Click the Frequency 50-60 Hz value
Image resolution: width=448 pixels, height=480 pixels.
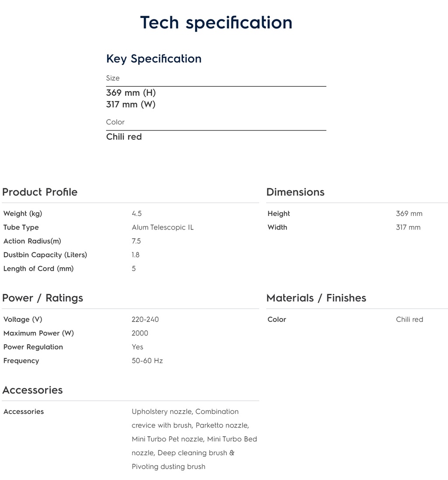point(147,360)
